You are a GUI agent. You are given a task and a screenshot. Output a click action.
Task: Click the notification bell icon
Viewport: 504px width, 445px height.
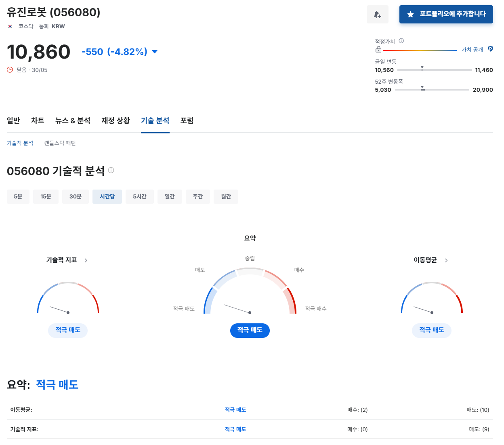pyautogui.click(x=377, y=14)
